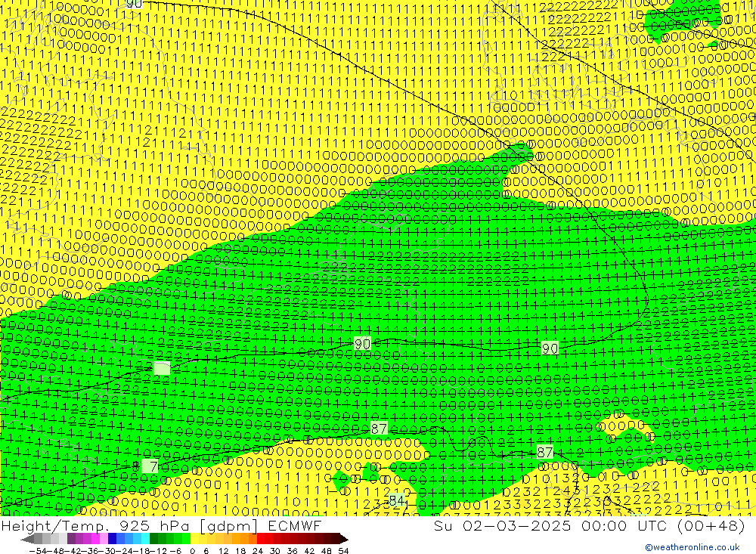The height and width of the screenshot is (554, 756).
Task: Click the blank pale-green label box on the left contour
Action: [162, 368]
